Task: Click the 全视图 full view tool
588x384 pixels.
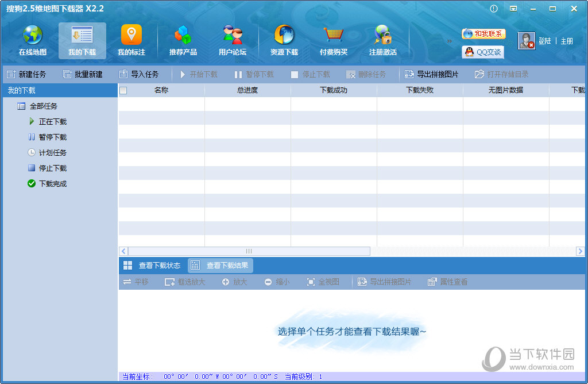Action: (323, 282)
